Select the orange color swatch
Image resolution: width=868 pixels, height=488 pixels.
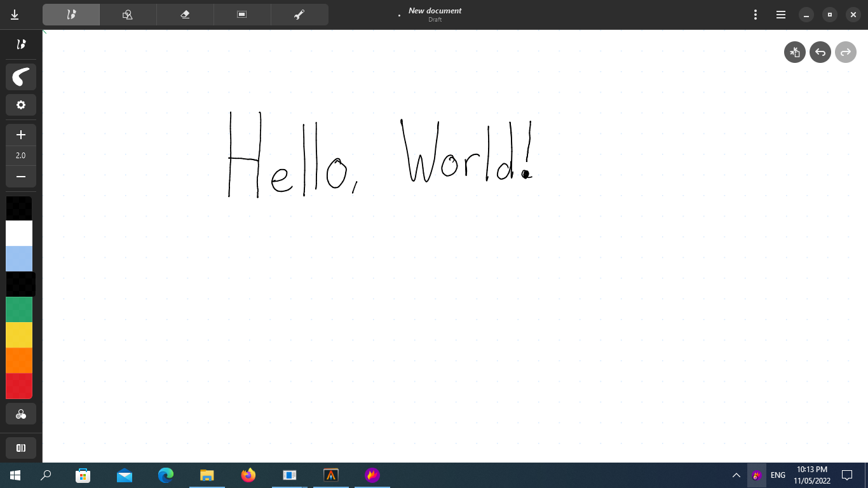click(19, 360)
